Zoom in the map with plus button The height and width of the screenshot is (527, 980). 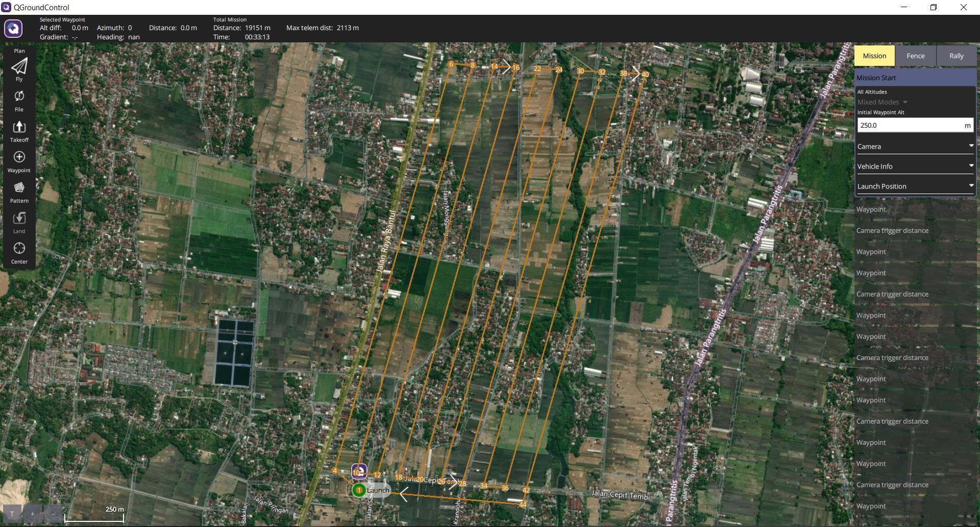click(33, 514)
